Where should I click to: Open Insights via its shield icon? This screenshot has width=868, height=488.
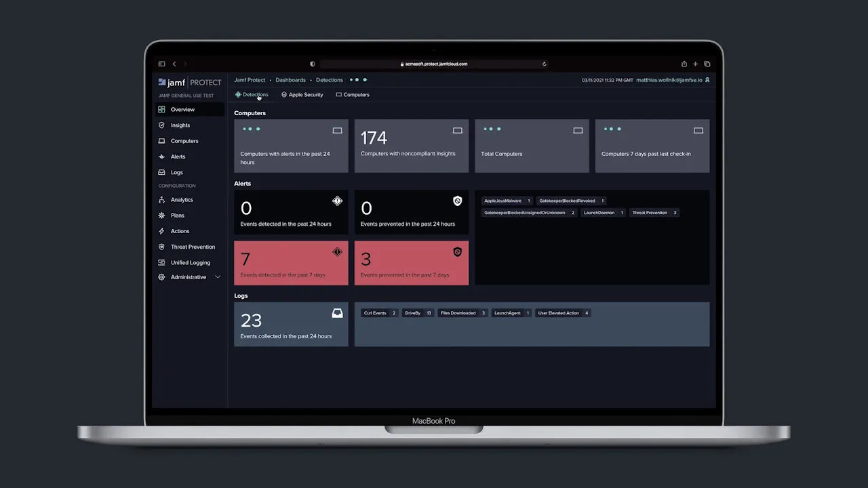(161, 125)
